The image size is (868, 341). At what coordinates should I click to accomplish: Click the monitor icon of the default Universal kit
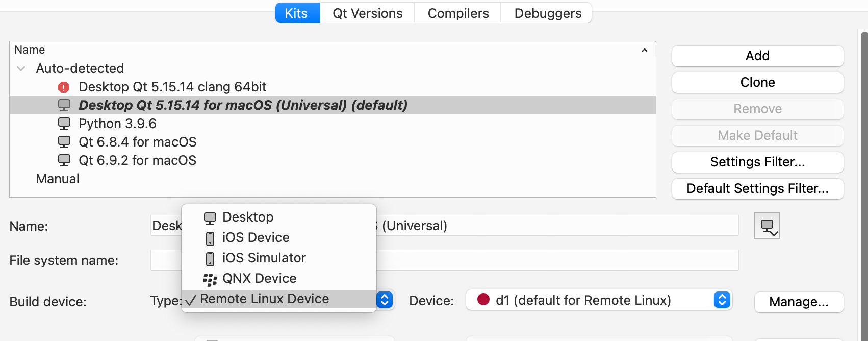(x=64, y=105)
